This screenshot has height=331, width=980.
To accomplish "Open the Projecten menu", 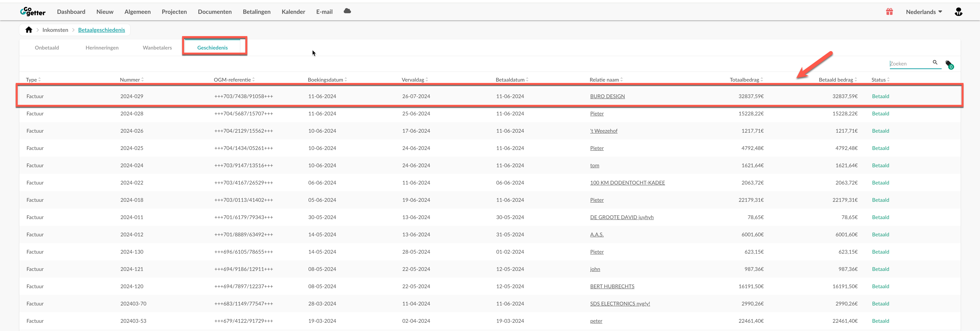I will [174, 12].
